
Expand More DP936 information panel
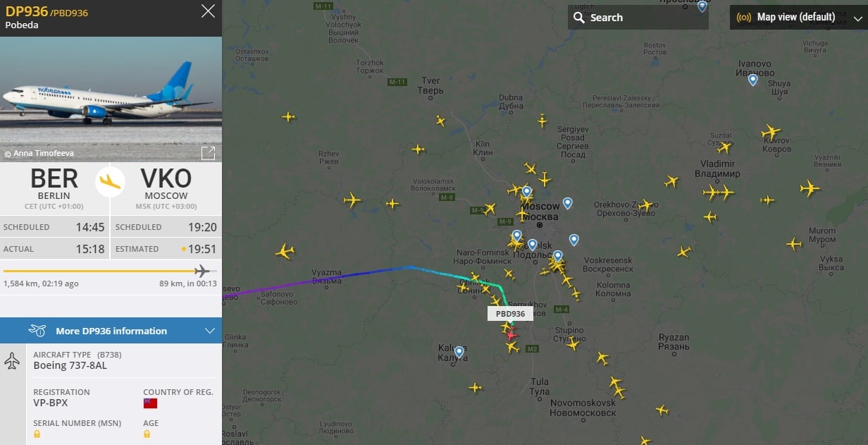coord(111,331)
